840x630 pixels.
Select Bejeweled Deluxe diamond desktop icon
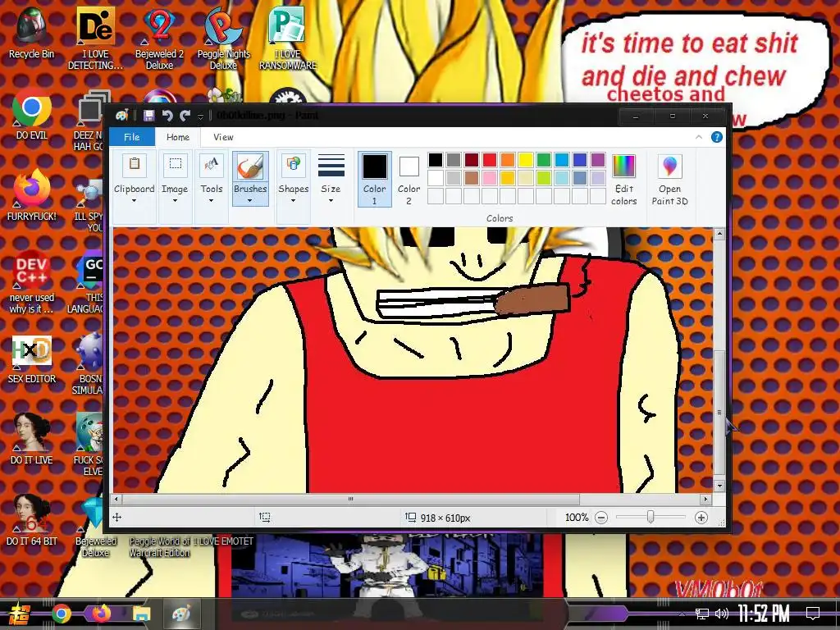point(95,526)
